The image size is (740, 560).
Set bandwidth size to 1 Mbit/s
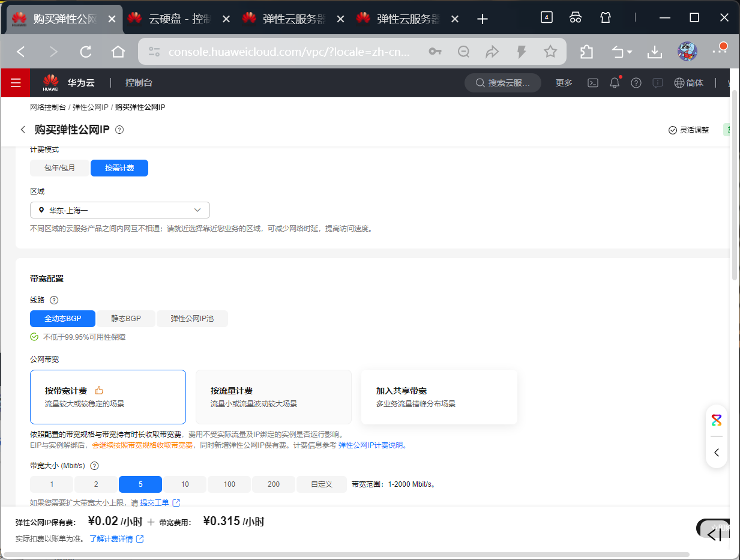click(52, 484)
